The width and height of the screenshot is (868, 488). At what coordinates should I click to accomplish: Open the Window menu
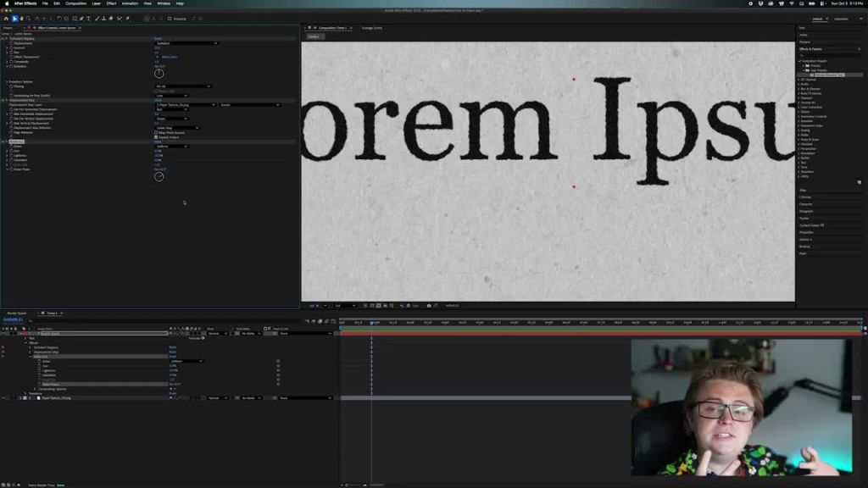(x=164, y=3)
